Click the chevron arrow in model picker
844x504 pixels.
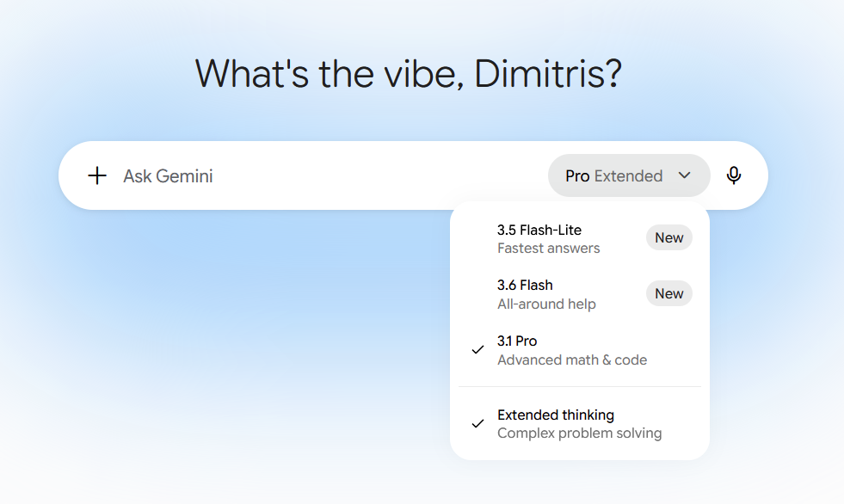[x=685, y=175]
